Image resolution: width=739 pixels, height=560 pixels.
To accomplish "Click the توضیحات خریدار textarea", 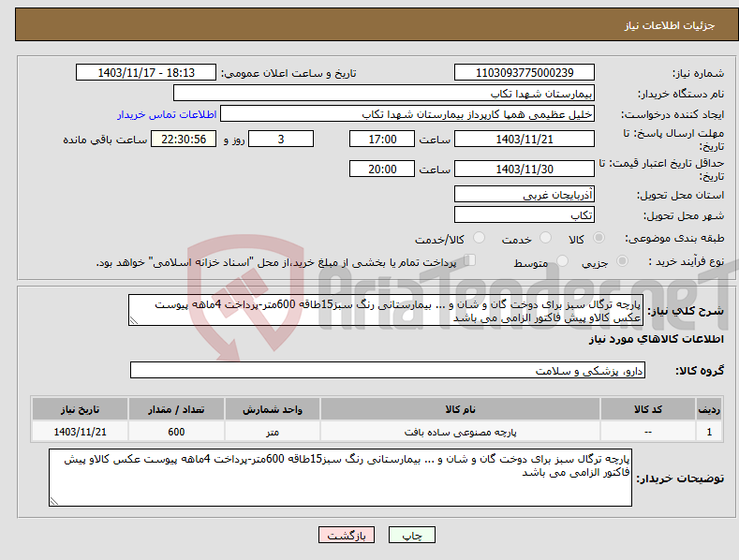I will point(340,478).
